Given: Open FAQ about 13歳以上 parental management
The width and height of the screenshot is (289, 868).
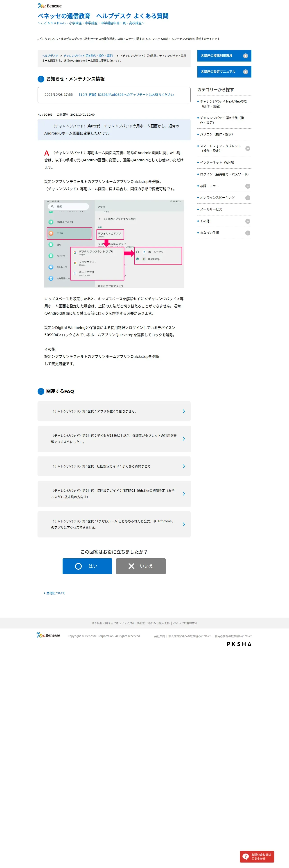Looking at the screenshot, I should coord(114,439).
